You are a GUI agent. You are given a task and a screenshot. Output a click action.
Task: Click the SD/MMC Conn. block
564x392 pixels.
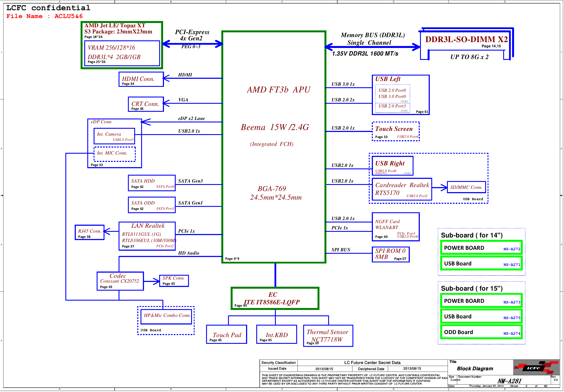[466, 187]
